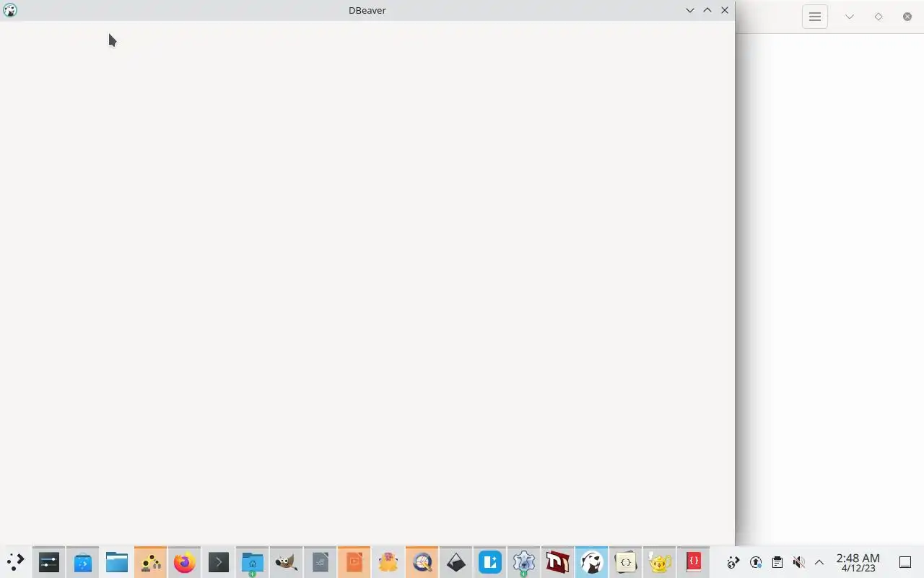The height and width of the screenshot is (578, 924).
Task: Open the yellow teapot app in taskbar
Action: coord(659,561)
